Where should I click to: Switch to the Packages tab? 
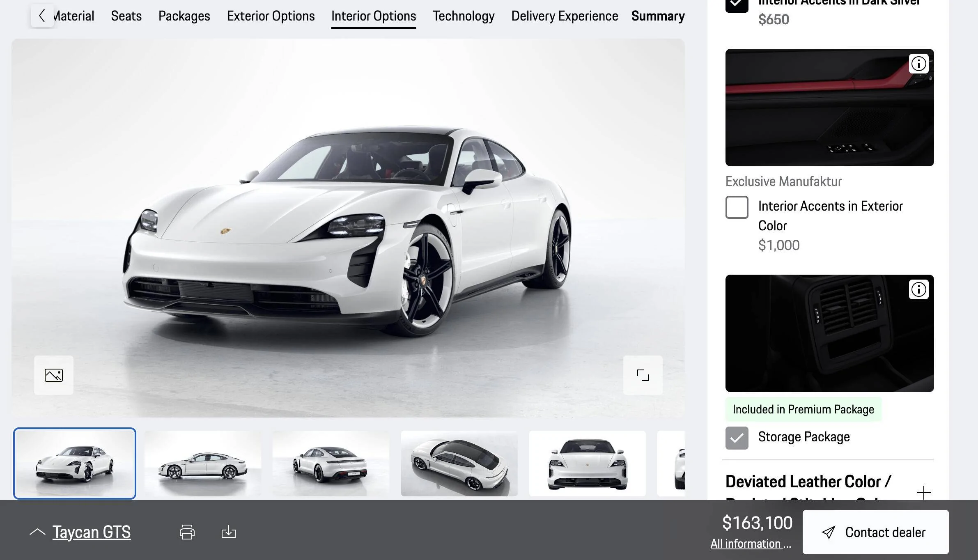coord(184,16)
